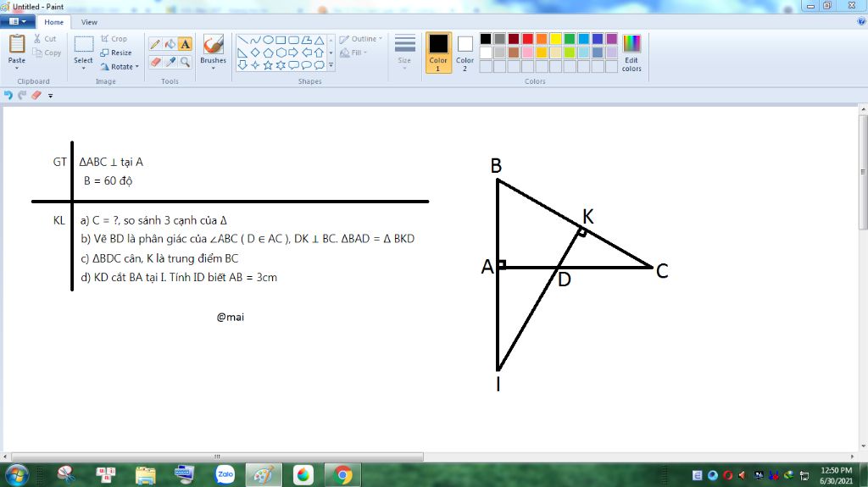Open the Paste dropdown arrow
Image resolution: width=868 pixels, height=487 pixels.
click(x=17, y=68)
